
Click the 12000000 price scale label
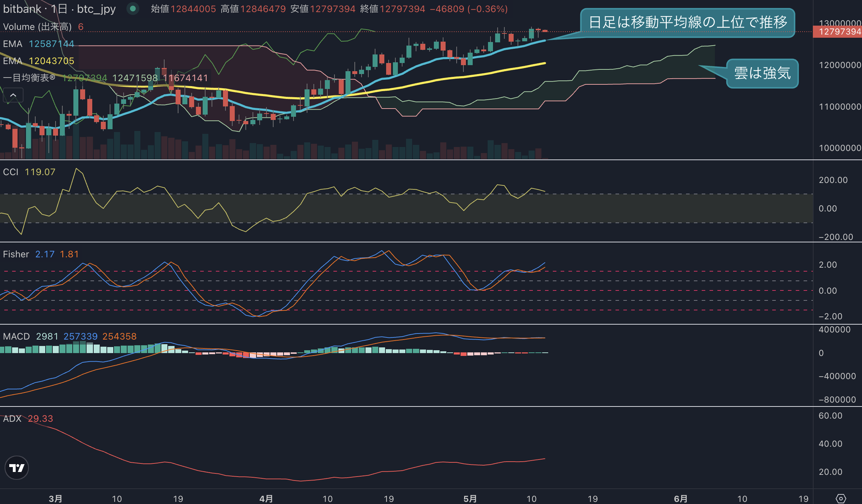tap(840, 65)
